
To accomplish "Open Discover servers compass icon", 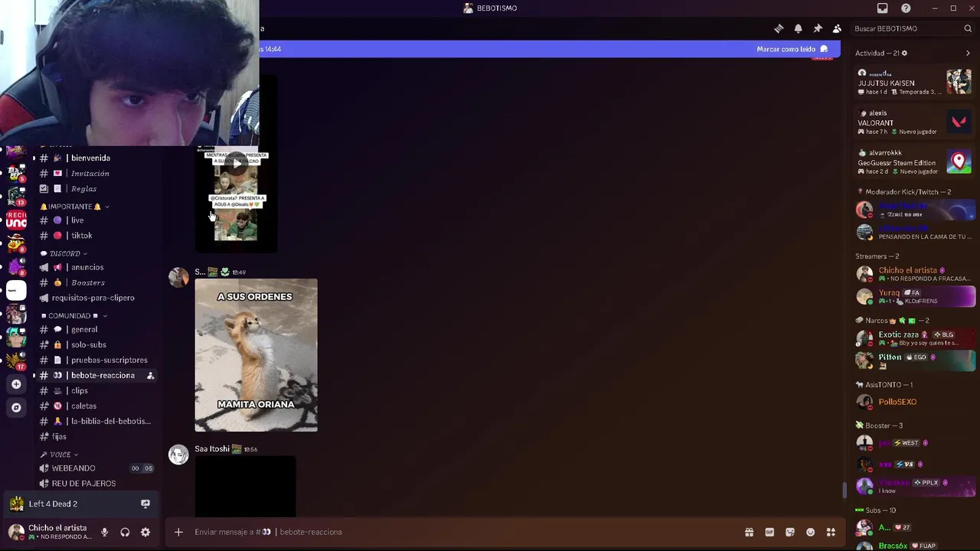I will click(x=16, y=408).
